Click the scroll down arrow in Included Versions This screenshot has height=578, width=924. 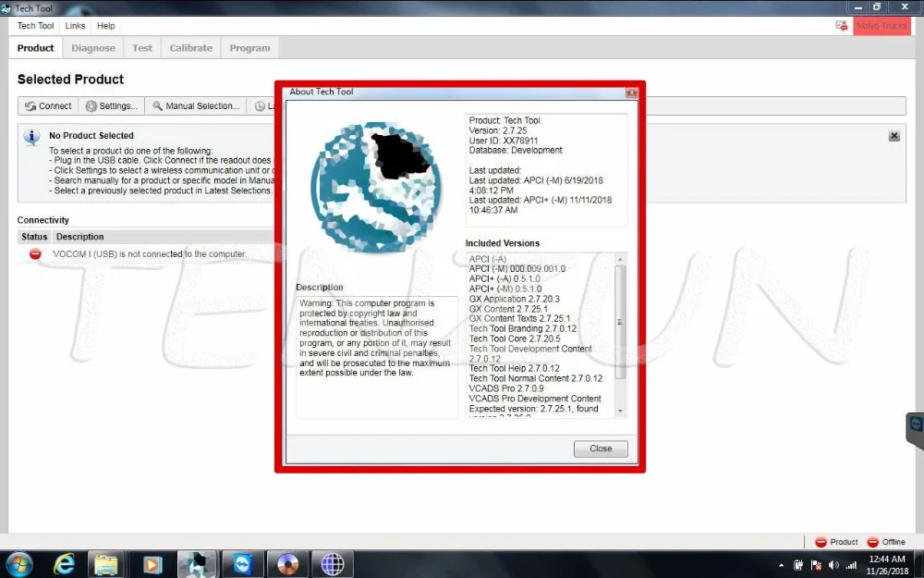620,412
